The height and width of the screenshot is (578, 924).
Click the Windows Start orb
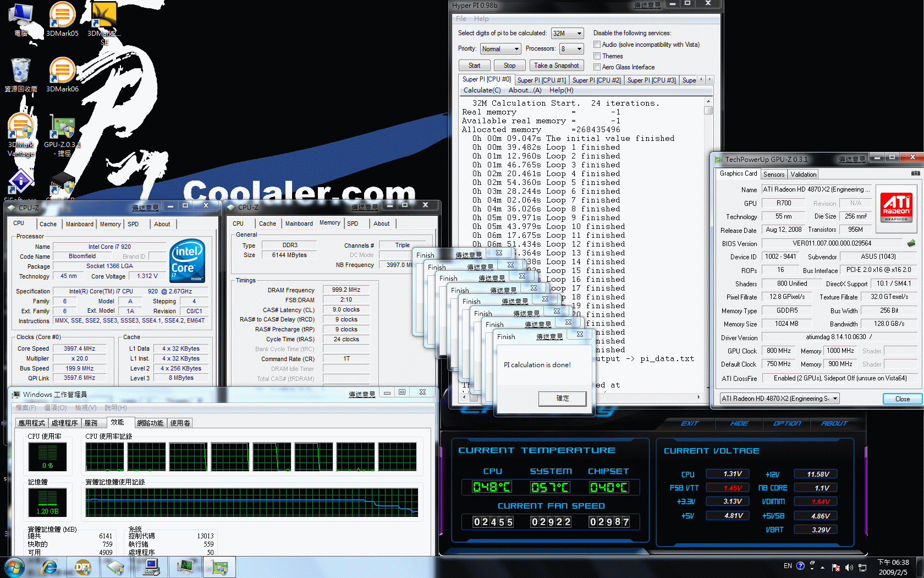tap(14, 567)
